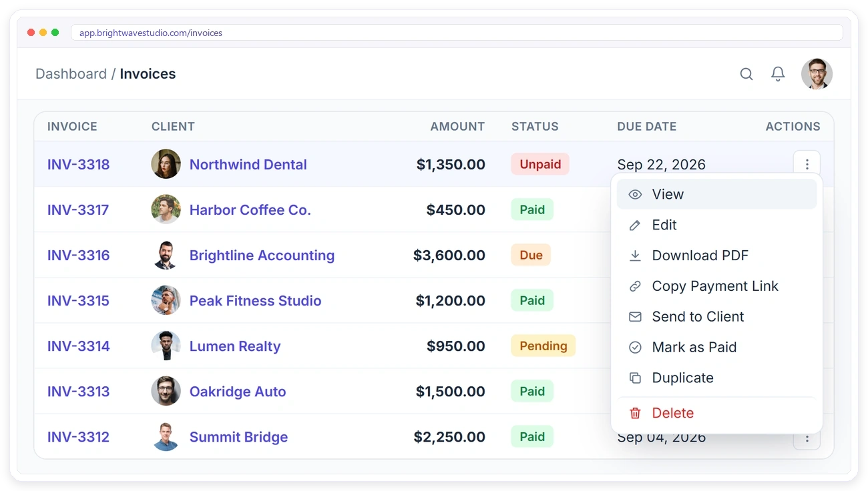Click the Pending status badge

click(544, 346)
